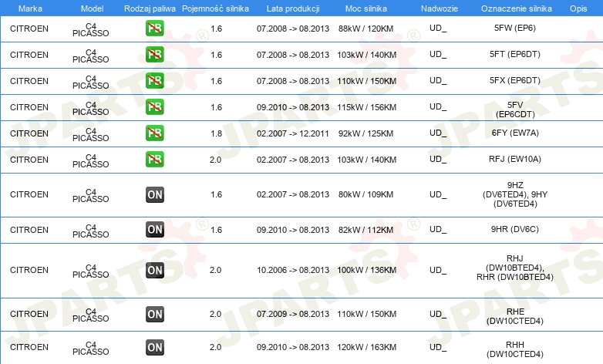The height and width of the screenshot is (364, 603).
Task: Select engine code 9HZ (DV6TED4), 9HY
Action: [515, 194]
